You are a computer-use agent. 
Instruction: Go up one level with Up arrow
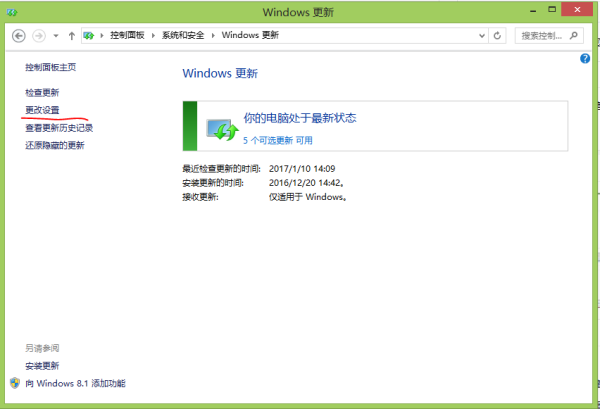pyautogui.click(x=71, y=35)
